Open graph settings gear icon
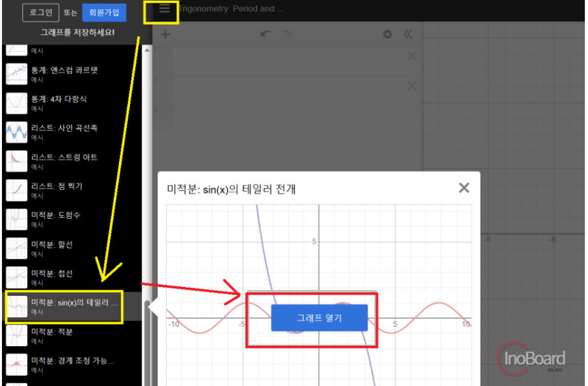Viewport: 588px width, 386px height. pos(387,35)
